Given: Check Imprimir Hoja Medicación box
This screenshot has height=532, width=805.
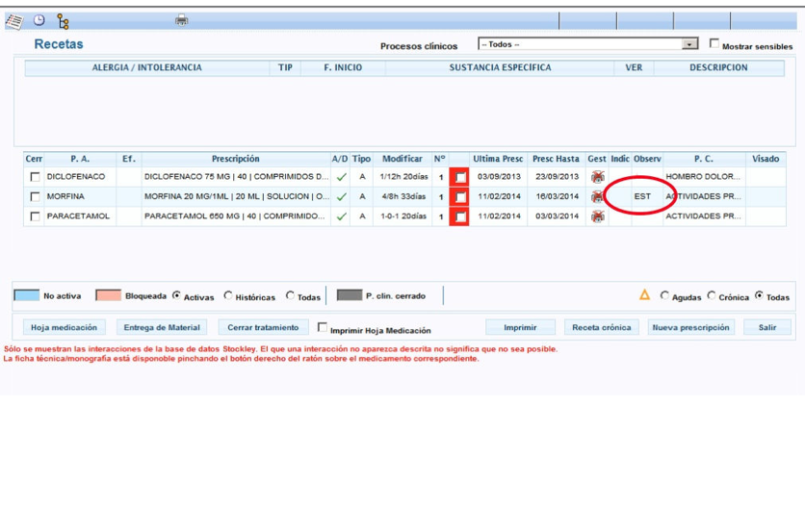Looking at the screenshot, I should coord(323,328).
